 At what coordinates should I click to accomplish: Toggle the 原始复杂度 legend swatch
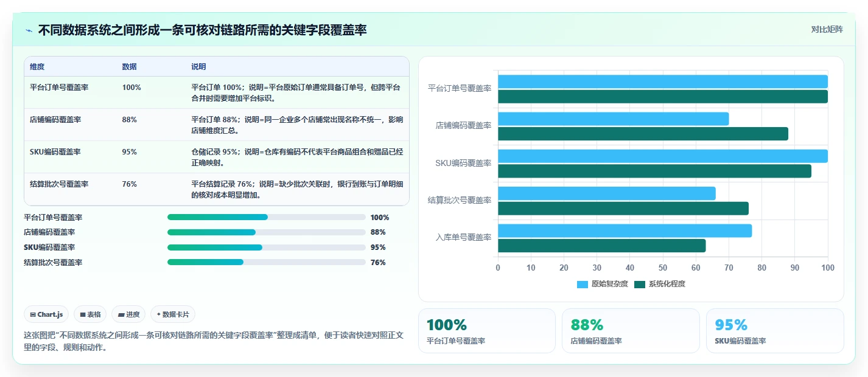click(x=583, y=284)
